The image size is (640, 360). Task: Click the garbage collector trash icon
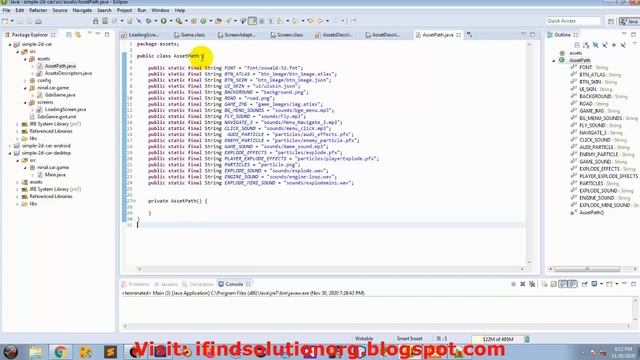pyautogui.click(x=527, y=339)
